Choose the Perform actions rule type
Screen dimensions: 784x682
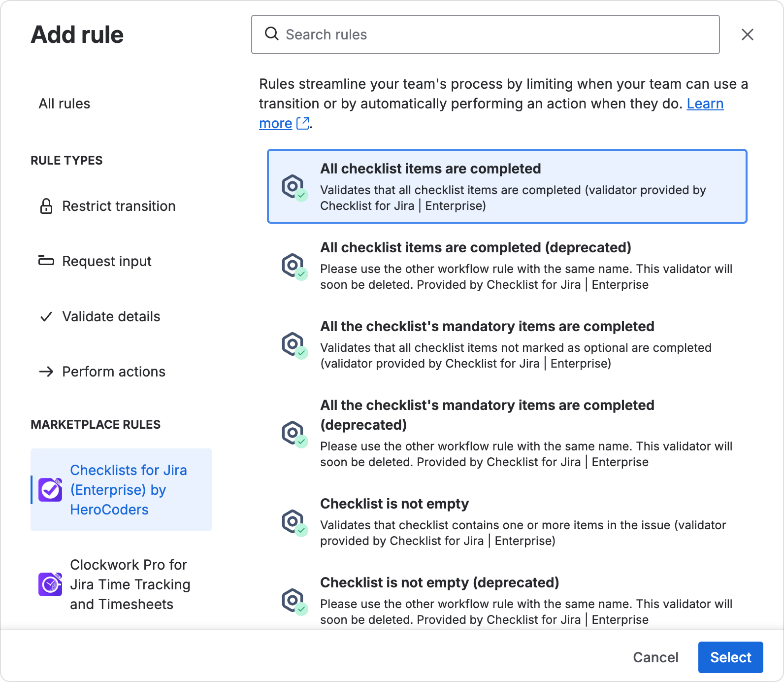pos(121,372)
